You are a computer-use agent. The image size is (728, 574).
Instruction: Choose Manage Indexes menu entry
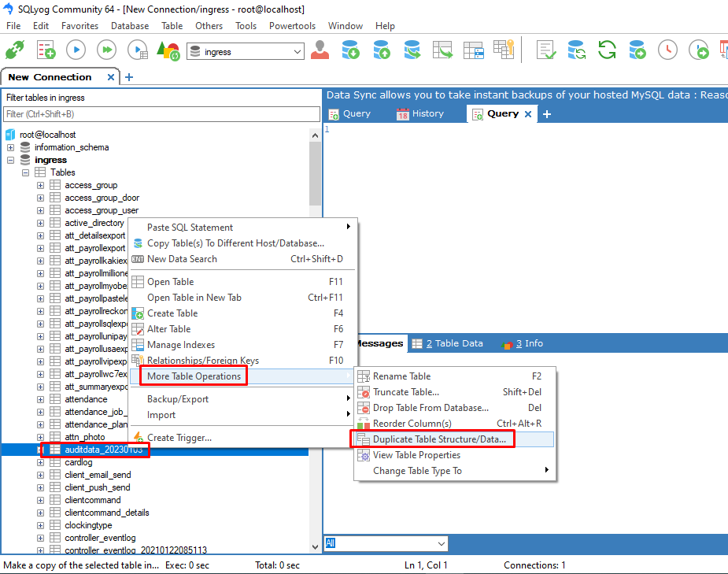(x=242, y=345)
